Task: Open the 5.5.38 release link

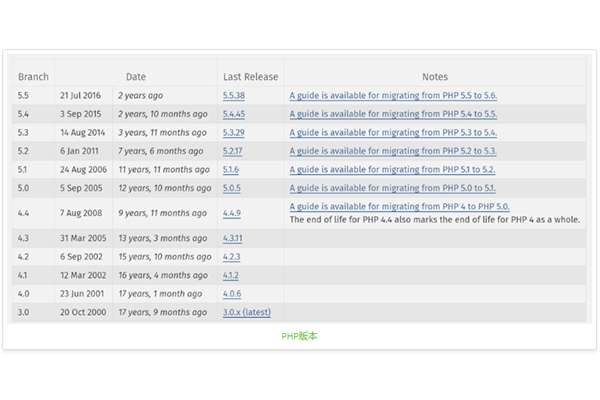Action: coord(234,95)
